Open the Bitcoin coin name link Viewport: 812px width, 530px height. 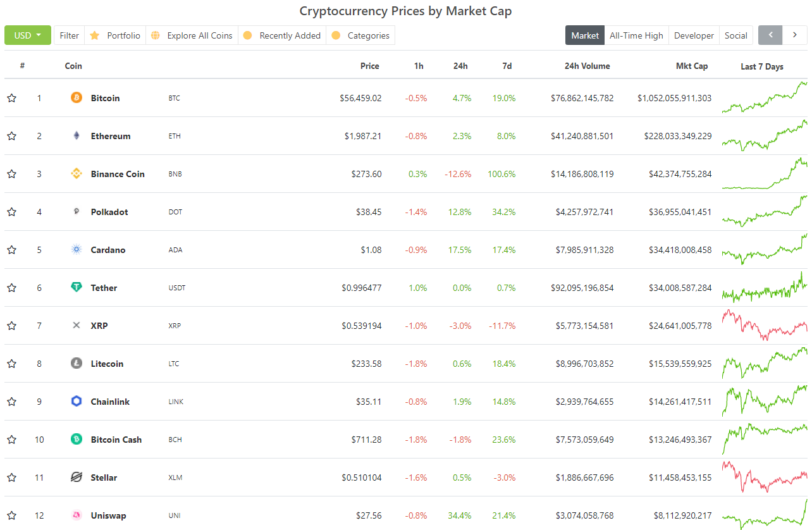tap(105, 98)
